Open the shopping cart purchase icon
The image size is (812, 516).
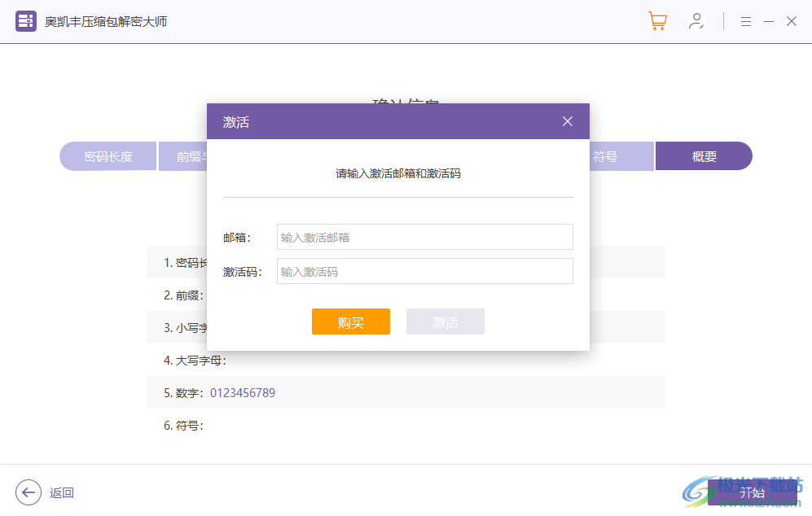click(x=657, y=21)
